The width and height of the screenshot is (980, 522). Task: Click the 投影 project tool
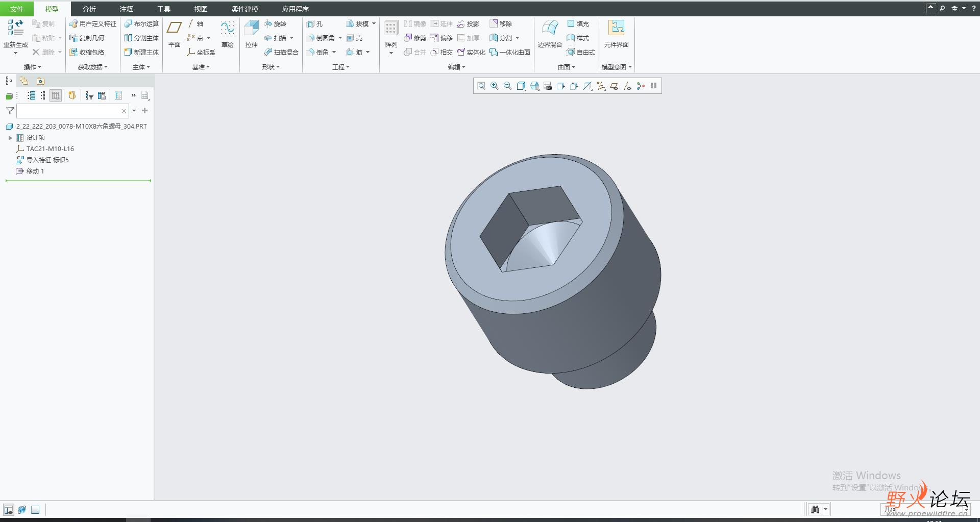click(468, 23)
